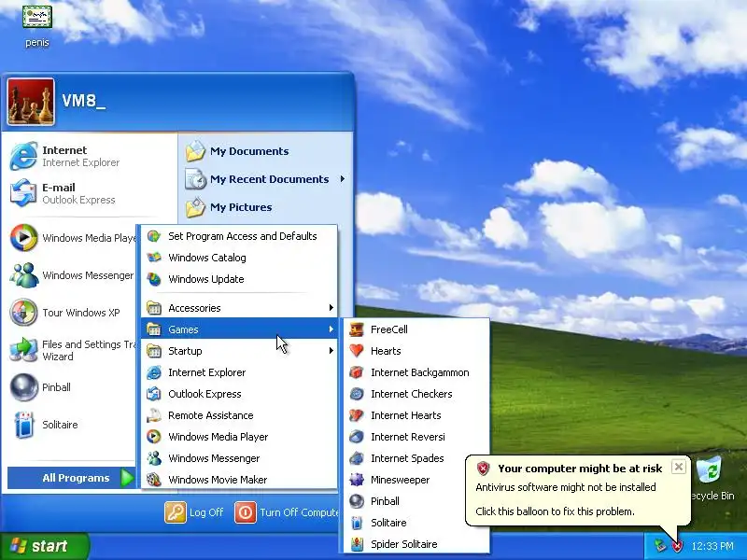
Task: Click the Windows Catalog icon
Action: pyautogui.click(x=154, y=258)
